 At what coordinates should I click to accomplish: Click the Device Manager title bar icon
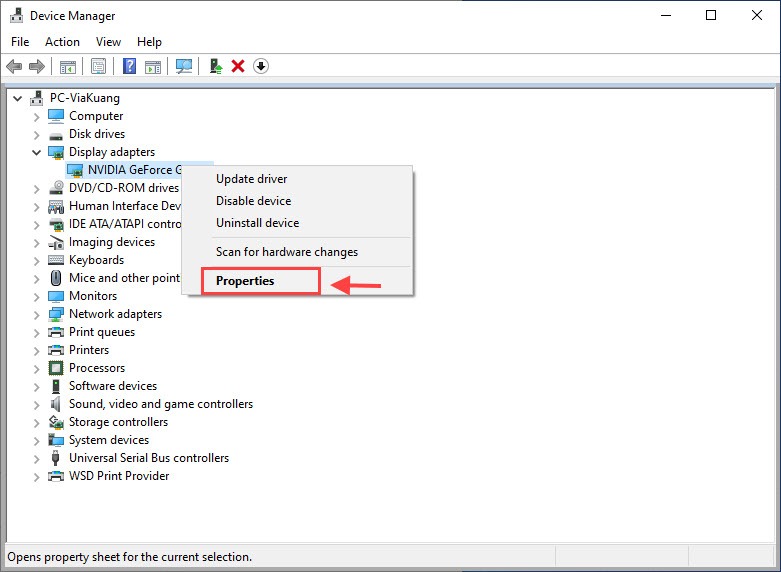click(16, 15)
